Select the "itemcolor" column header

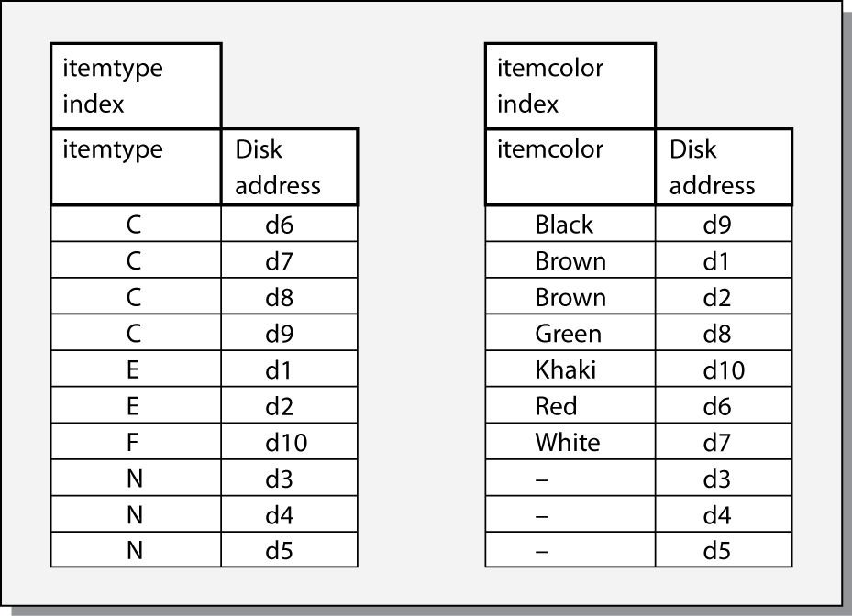(x=570, y=166)
